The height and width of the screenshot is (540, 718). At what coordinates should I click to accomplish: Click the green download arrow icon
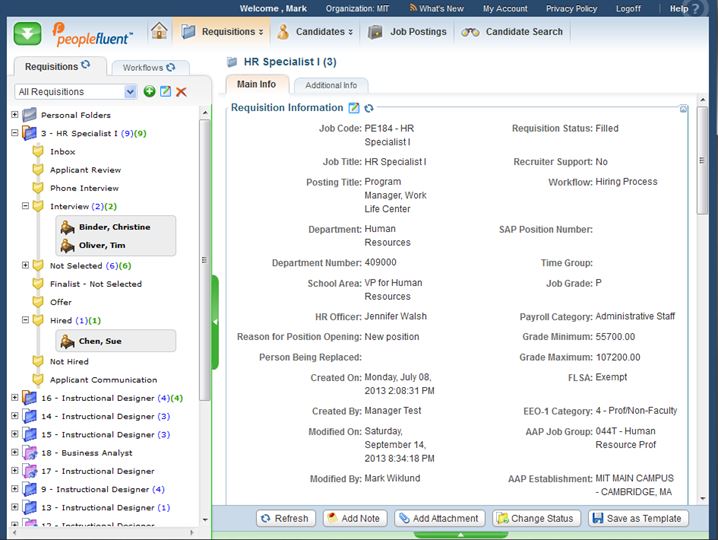[27, 32]
